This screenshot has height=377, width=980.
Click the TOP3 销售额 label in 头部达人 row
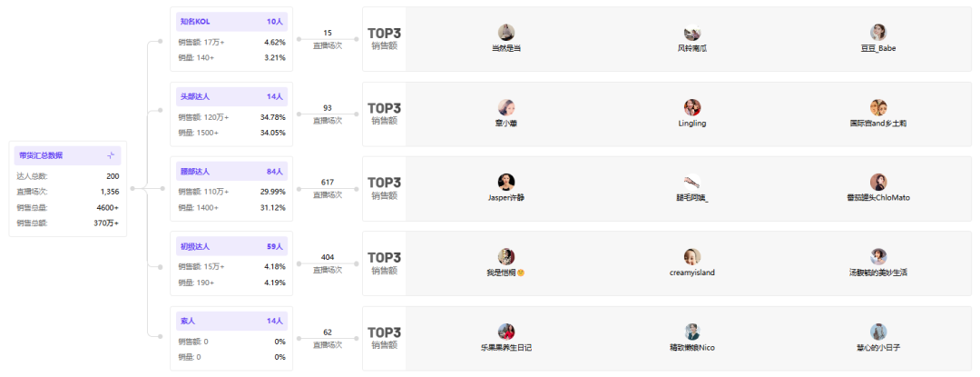pos(385,114)
